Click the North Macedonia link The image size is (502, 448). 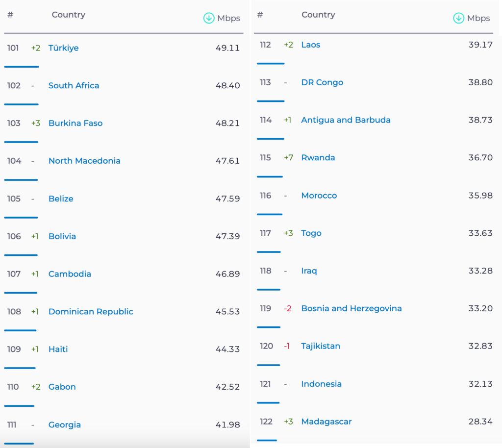84,161
